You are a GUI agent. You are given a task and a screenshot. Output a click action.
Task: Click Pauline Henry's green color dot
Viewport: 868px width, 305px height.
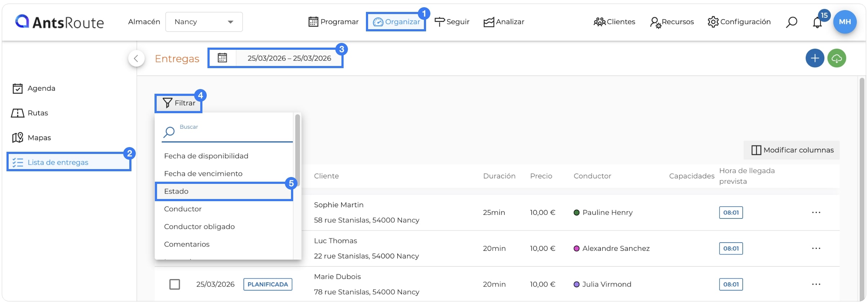[576, 212]
